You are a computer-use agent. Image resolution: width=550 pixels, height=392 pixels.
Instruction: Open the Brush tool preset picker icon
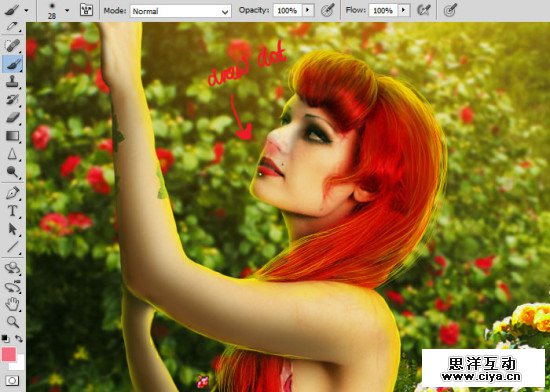click(x=12, y=10)
